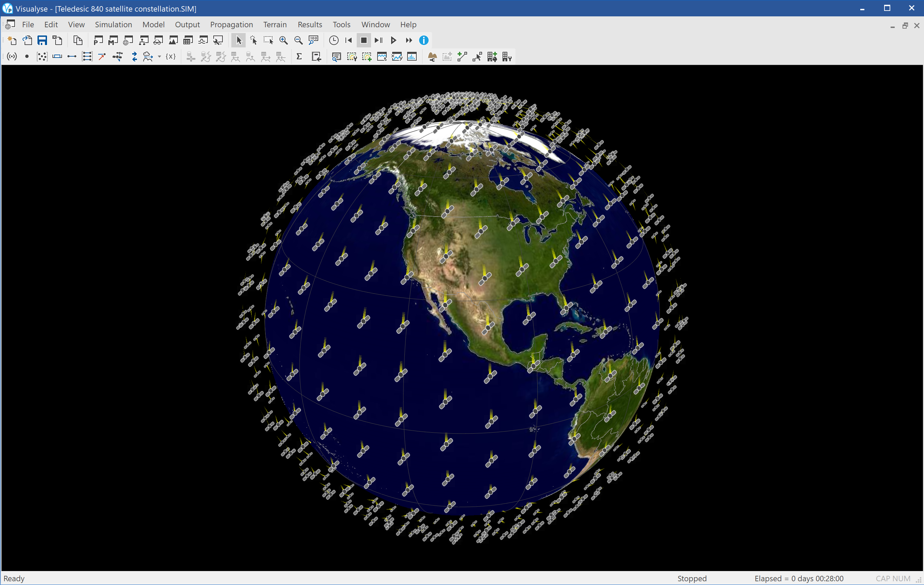Viewport: 924px width, 585px height.
Task: Click the bracketed link group icon
Action: click(87, 57)
